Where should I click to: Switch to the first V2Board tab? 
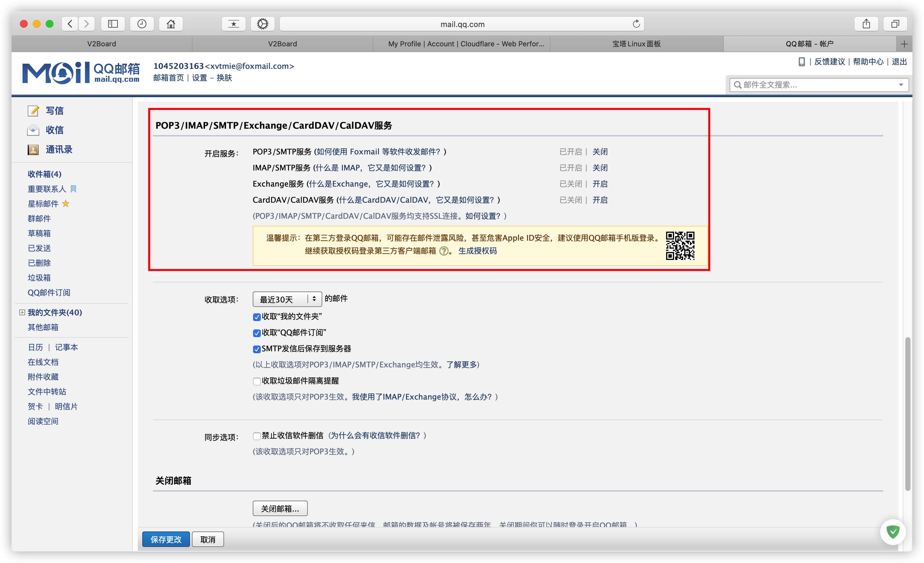pyautogui.click(x=102, y=44)
